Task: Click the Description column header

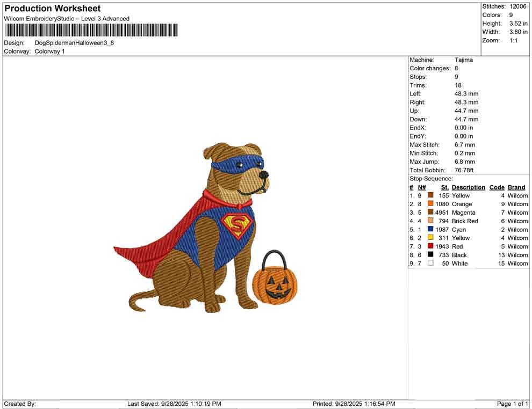Action: pyautogui.click(x=468, y=187)
